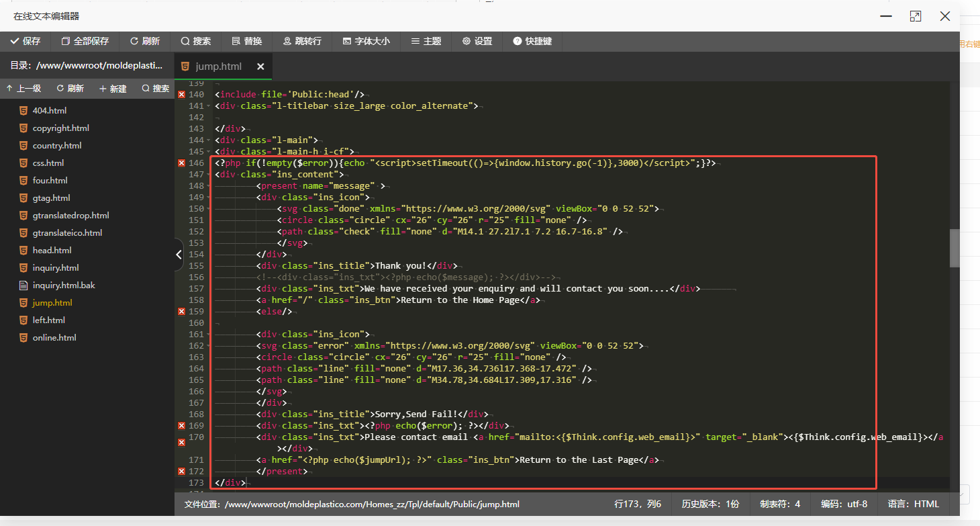Click the 刷新 refresh button in top toolbar
Image resolution: width=980 pixels, height=526 pixels.
(145, 41)
